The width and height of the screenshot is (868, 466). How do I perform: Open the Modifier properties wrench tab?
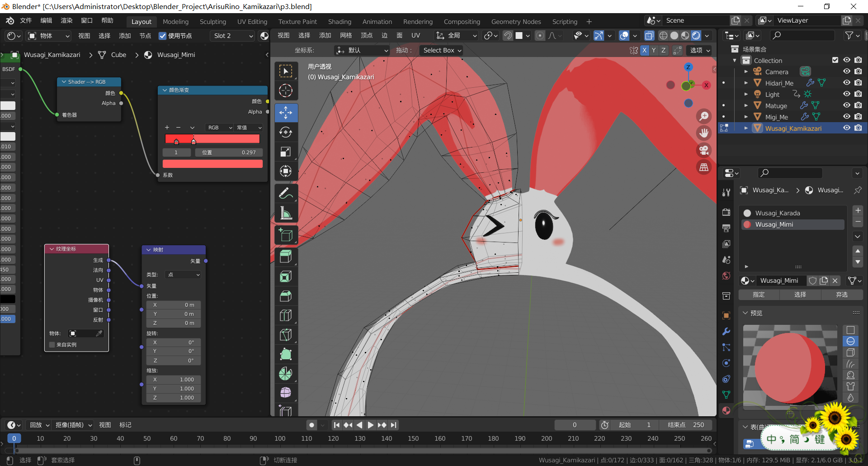726,332
